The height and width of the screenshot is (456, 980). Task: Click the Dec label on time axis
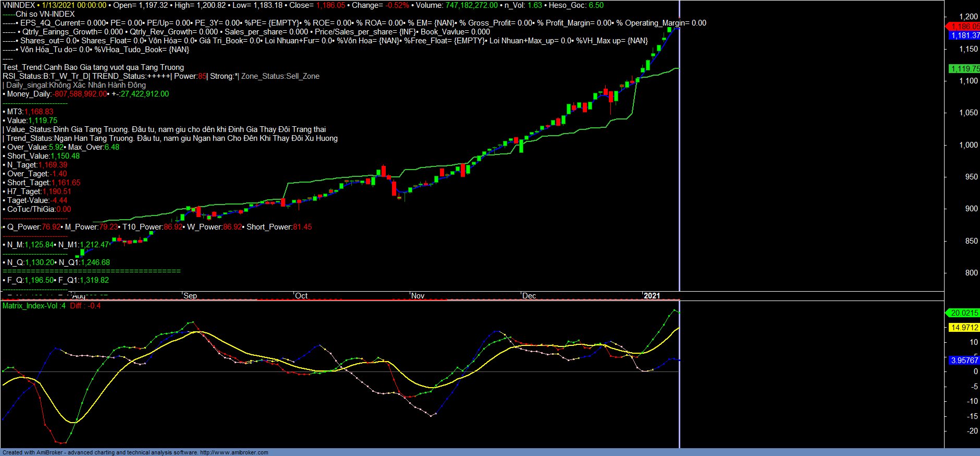pyautogui.click(x=529, y=296)
